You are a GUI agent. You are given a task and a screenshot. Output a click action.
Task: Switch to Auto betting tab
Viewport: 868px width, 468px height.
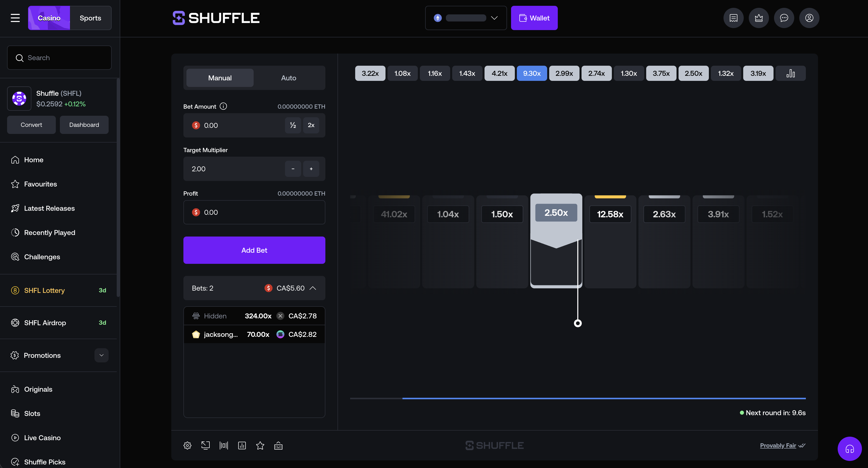288,78
